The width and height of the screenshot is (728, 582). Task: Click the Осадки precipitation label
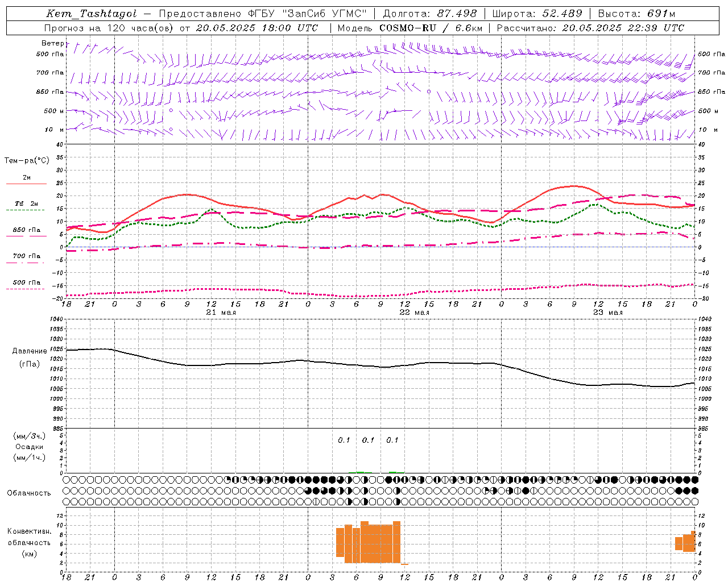[29, 447]
